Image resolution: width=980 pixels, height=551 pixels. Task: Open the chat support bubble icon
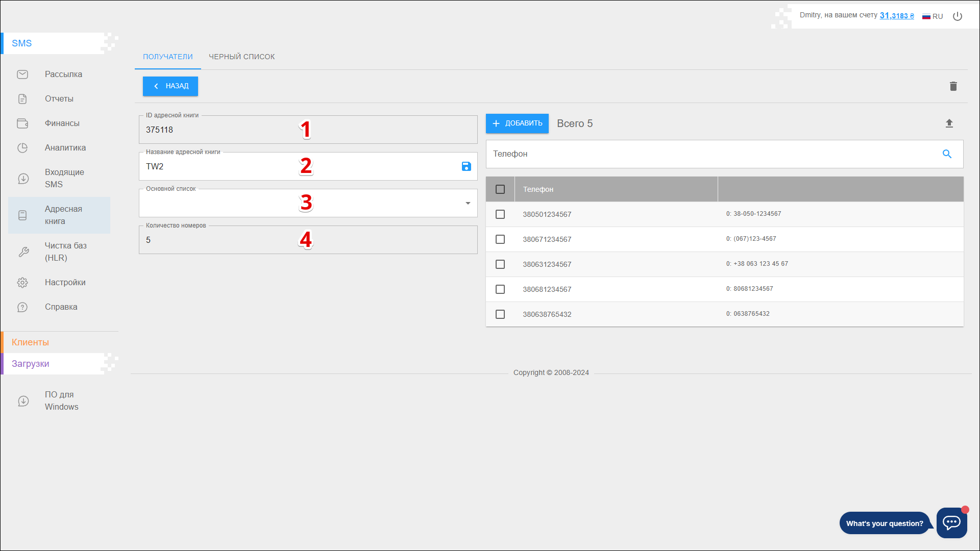[x=951, y=522]
